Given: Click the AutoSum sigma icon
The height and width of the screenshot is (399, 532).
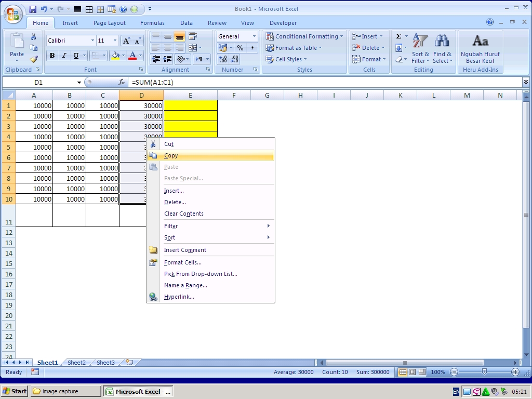Looking at the screenshot, I should (x=398, y=36).
